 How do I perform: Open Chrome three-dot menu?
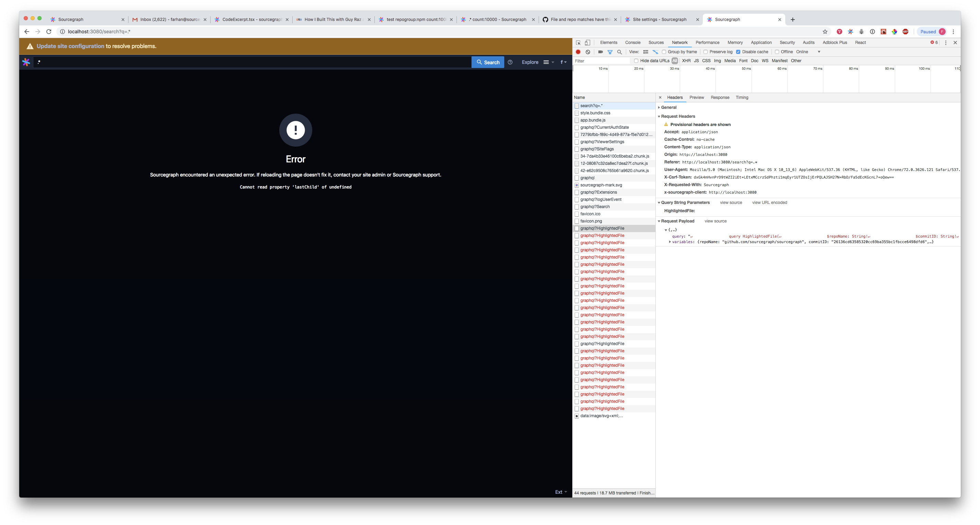tap(953, 32)
